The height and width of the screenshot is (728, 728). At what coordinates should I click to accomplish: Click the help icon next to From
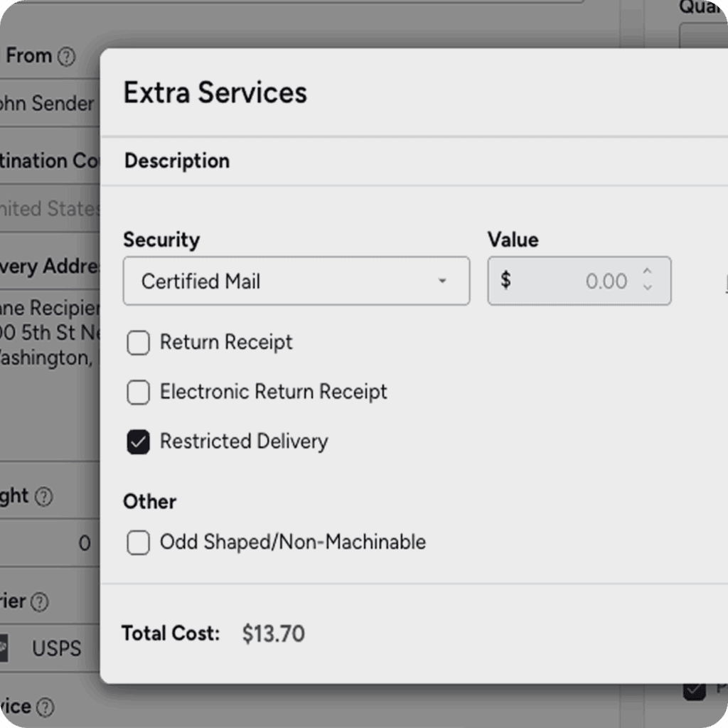(x=66, y=57)
